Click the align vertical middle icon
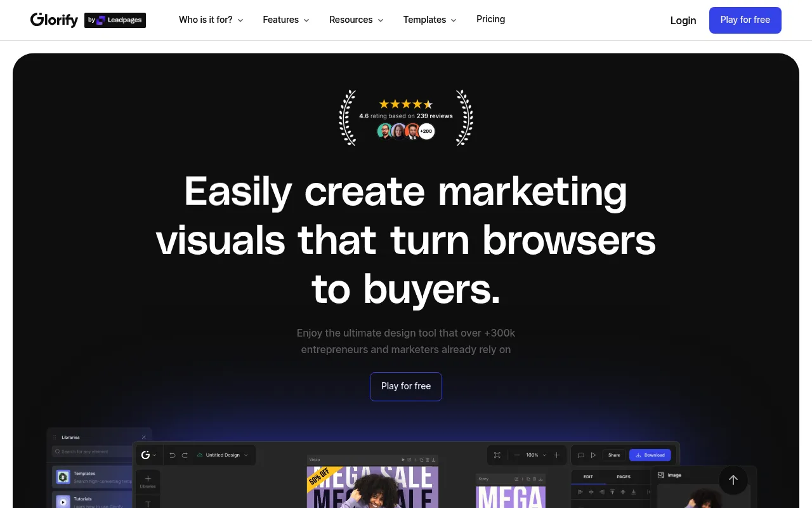 coord(624,492)
